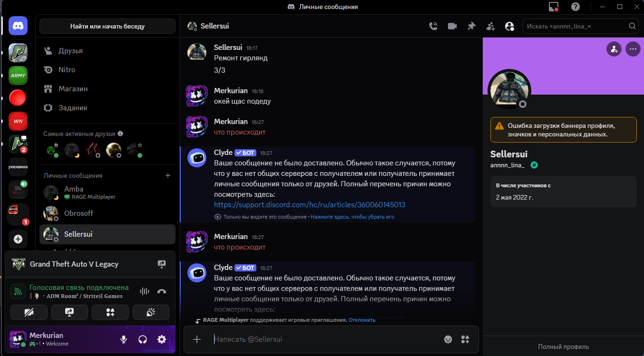This screenshot has width=644, height=356.
Task: Disconnect from the voice channel
Action: click(x=162, y=292)
